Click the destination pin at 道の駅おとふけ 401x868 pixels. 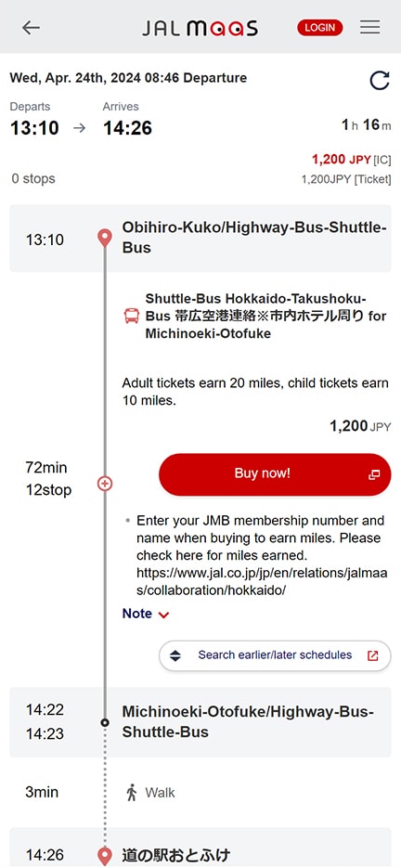click(x=105, y=855)
